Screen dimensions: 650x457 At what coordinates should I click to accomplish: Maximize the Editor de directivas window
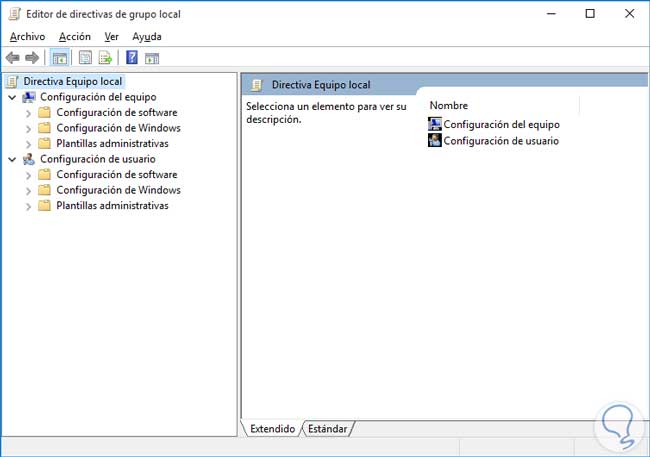590,14
